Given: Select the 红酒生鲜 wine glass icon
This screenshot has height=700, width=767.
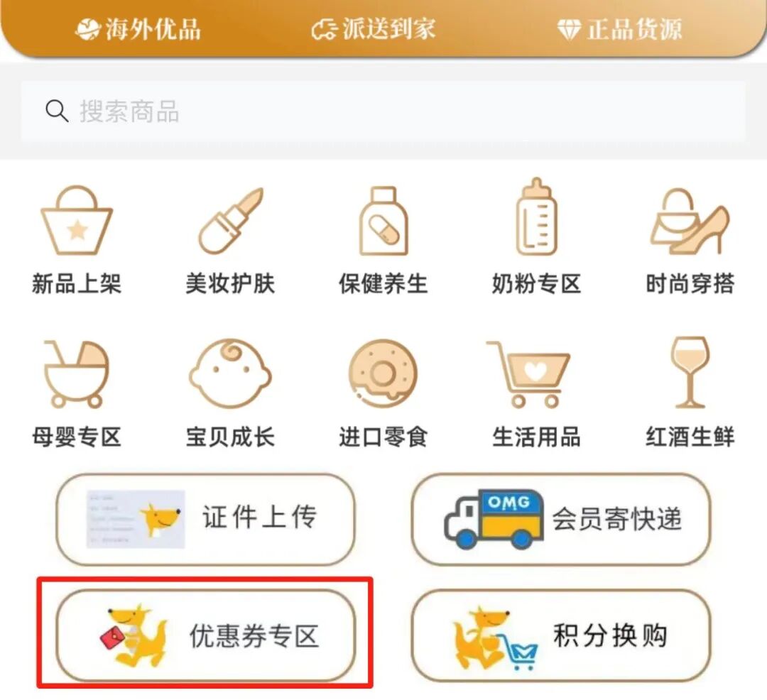Looking at the screenshot, I should pyautogui.click(x=690, y=372).
